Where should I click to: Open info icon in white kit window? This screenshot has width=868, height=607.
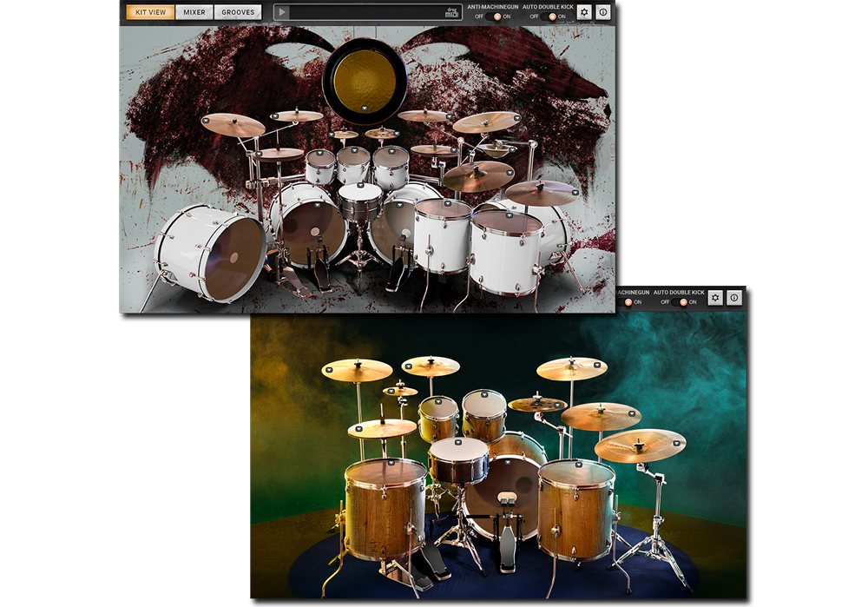[603, 11]
